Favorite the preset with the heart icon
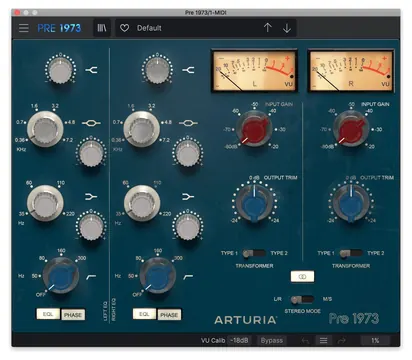Viewport: 412px width, 360px height. pyautogui.click(x=124, y=28)
